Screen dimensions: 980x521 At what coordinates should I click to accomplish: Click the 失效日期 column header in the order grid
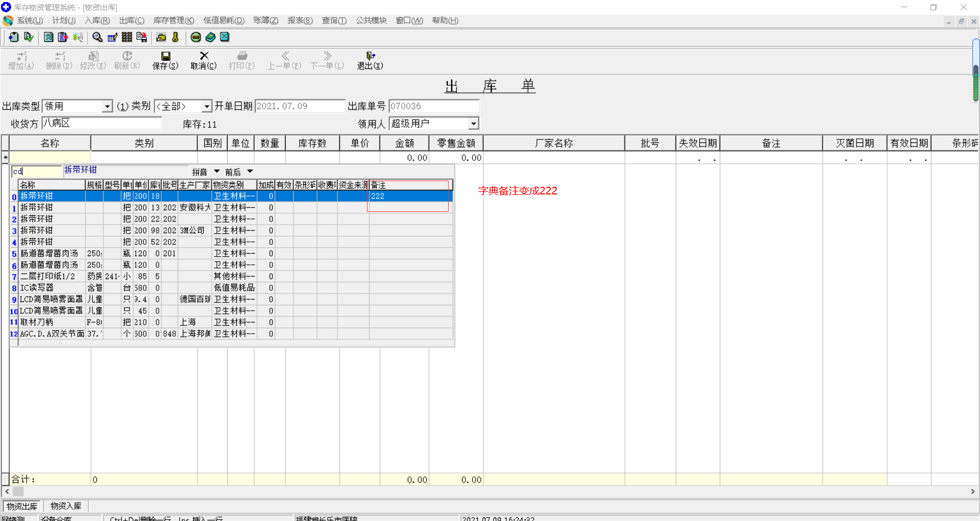coord(698,143)
